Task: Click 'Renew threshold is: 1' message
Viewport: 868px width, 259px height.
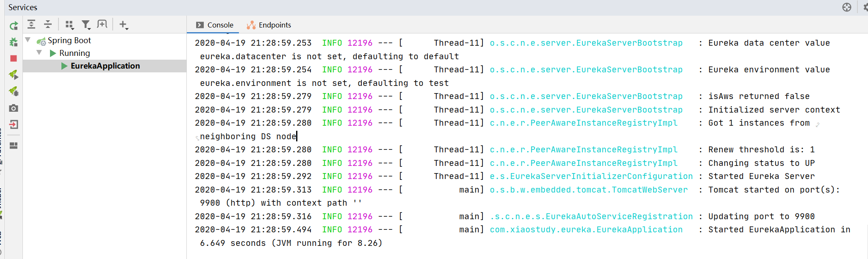Action: 762,149
